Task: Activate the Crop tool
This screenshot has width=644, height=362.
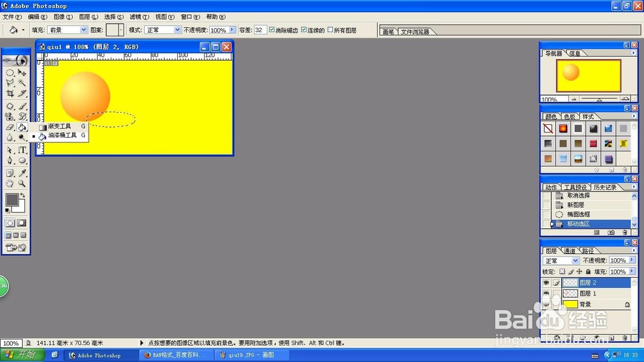Action: coord(10,93)
